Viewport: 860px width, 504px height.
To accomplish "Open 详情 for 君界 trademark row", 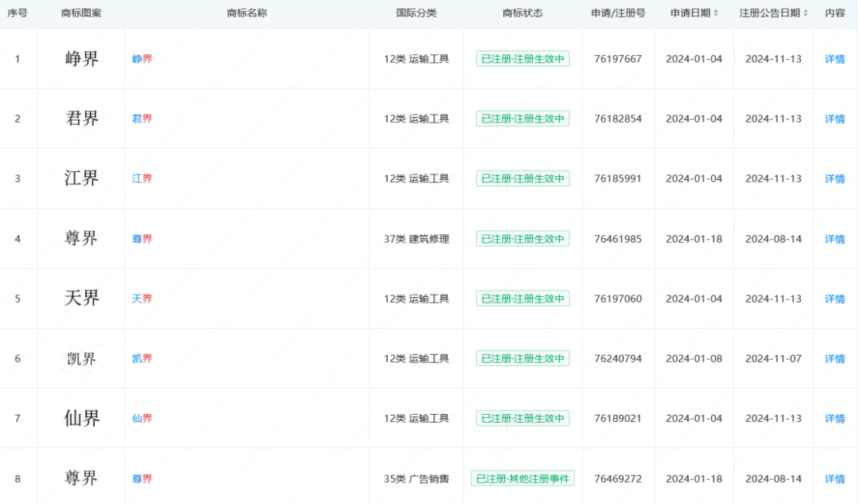I will point(835,119).
